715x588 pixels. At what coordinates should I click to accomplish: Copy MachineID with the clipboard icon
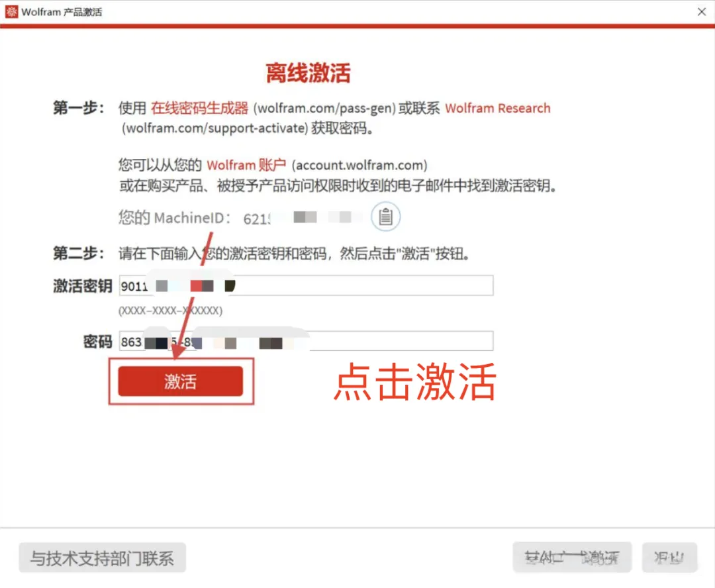(385, 217)
